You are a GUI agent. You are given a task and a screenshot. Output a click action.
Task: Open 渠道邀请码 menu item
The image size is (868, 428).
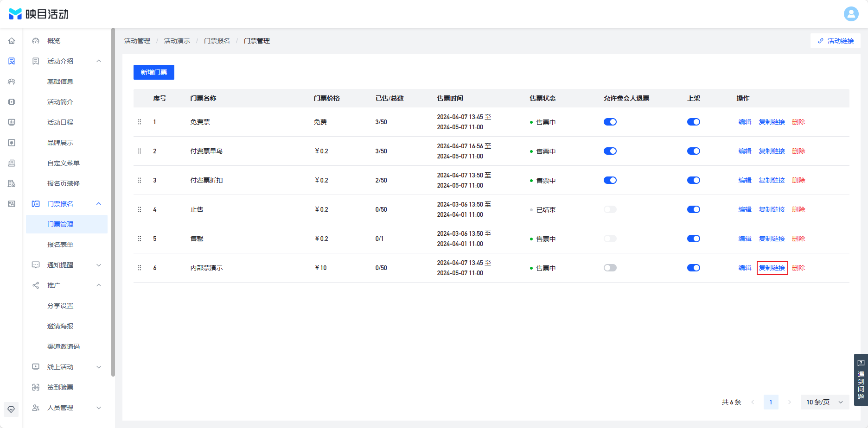tap(67, 346)
